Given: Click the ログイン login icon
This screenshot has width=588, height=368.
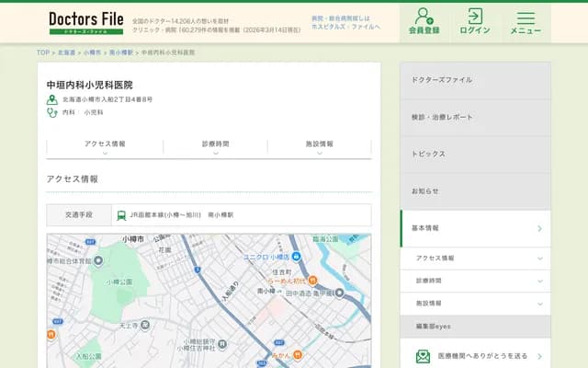Looking at the screenshot, I should point(475,21).
